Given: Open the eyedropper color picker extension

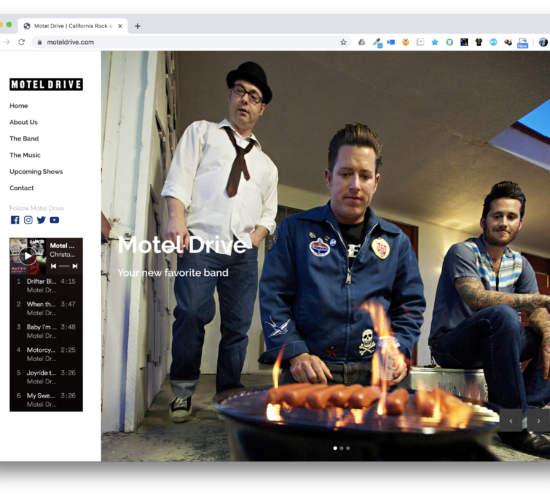Looking at the screenshot, I should click(x=377, y=43).
